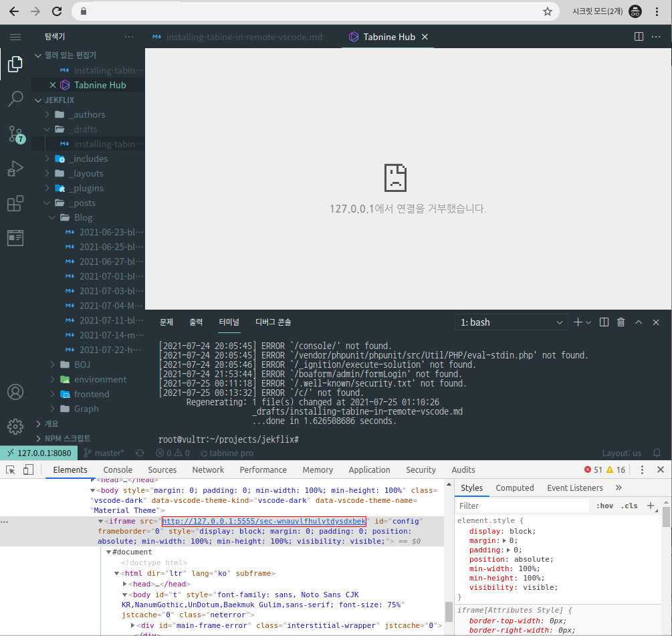This screenshot has height=636, width=672.
Task: Click the Filter field in the Styles panel
Action: pos(515,506)
